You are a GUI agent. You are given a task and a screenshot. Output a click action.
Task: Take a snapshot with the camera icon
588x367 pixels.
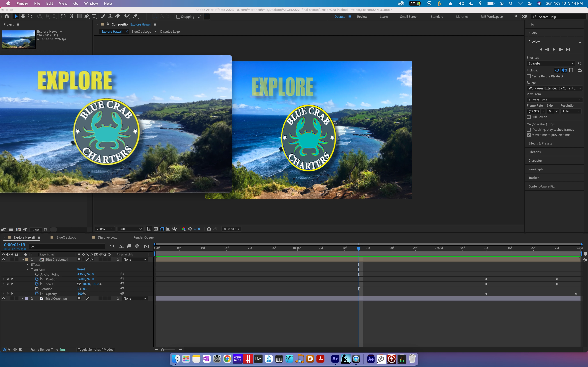[209, 229]
